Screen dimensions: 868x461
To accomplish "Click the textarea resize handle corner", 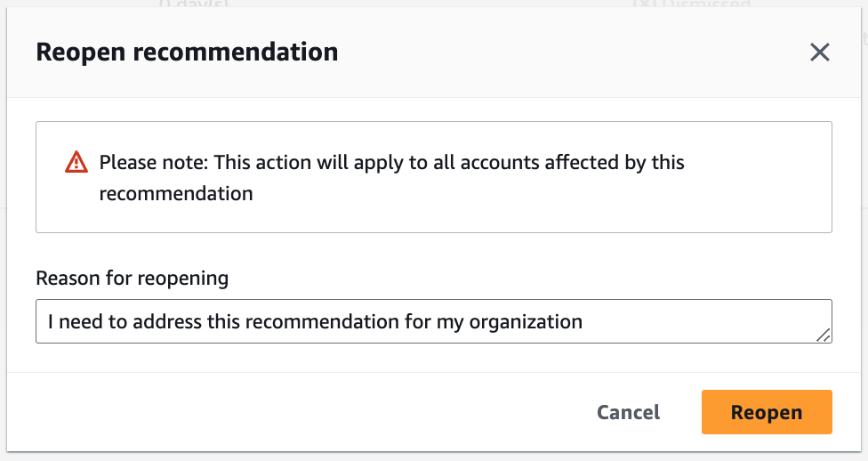I will point(824,336).
